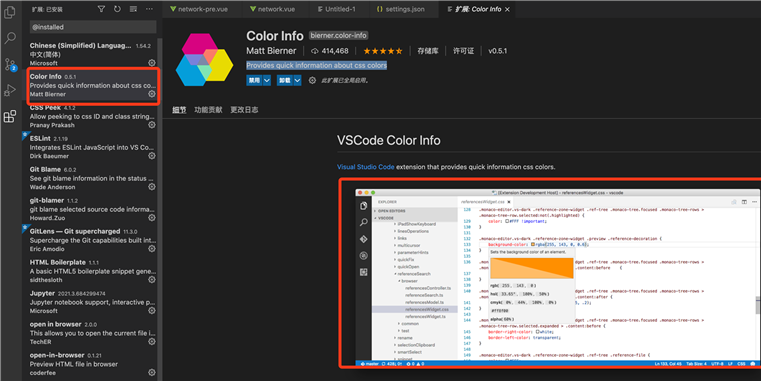Open gear menu for HTML Boilerplate extension
Image resolution: width=761 pixels, height=381 pixels.
pos(151,280)
